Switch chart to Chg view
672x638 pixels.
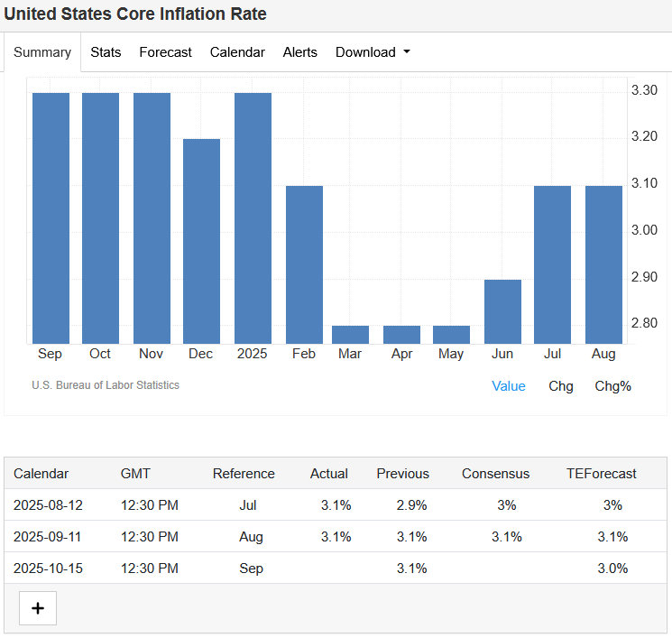560,386
